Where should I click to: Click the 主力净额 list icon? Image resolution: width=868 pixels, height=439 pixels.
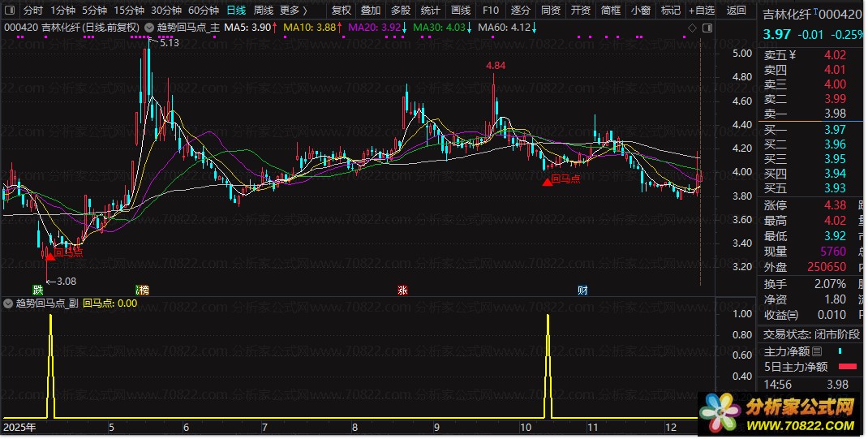[817, 351]
